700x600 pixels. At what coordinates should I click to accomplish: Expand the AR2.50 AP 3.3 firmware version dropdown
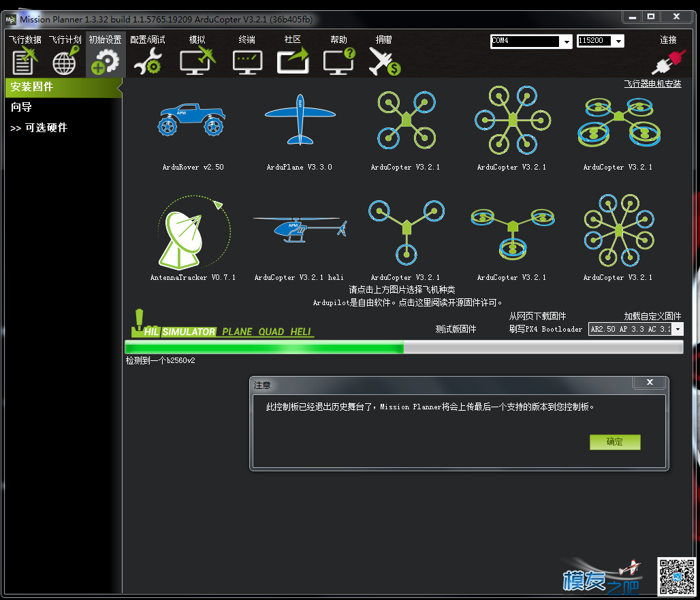[x=678, y=329]
